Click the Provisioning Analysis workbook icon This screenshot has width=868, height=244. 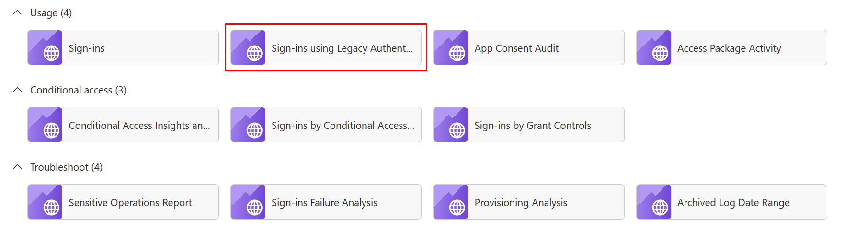coord(451,202)
